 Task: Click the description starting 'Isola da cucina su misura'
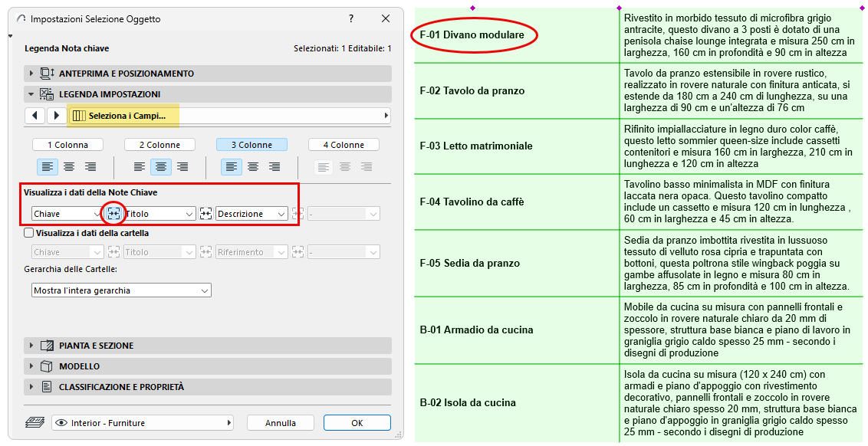[x=740, y=403]
